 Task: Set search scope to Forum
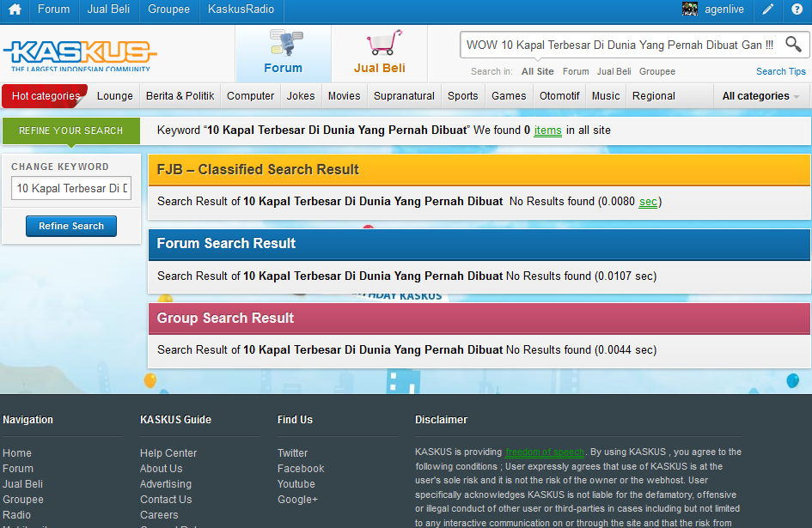point(576,71)
